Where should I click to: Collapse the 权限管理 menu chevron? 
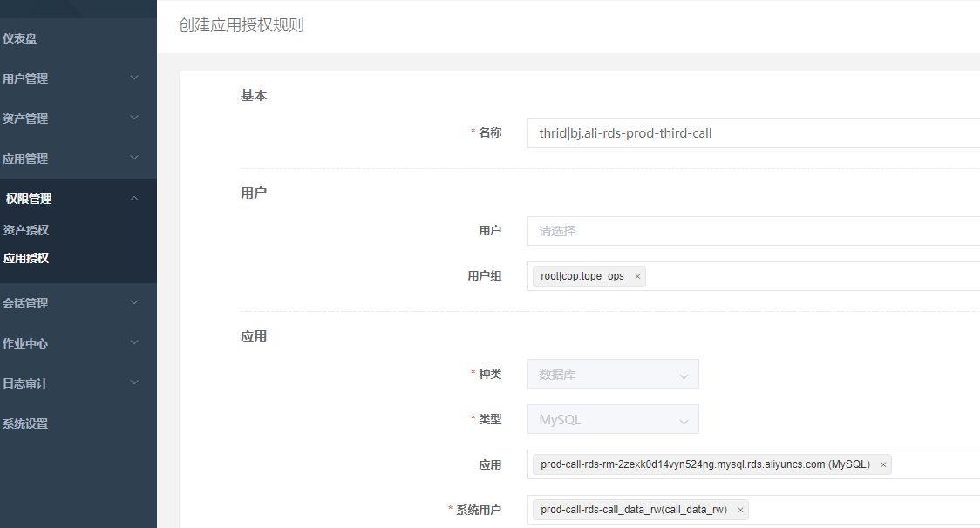click(134, 198)
